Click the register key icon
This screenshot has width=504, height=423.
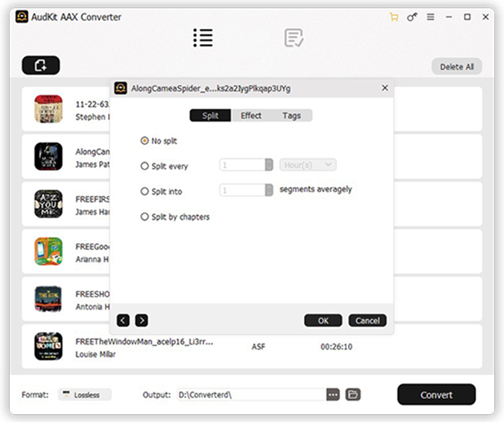pyautogui.click(x=412, y=17)
